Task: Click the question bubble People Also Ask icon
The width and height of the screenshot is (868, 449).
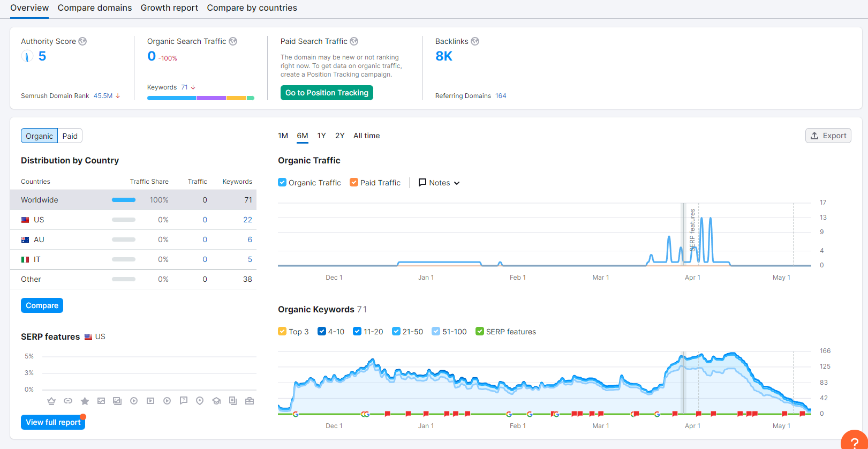Action: (x=184, y=401)
